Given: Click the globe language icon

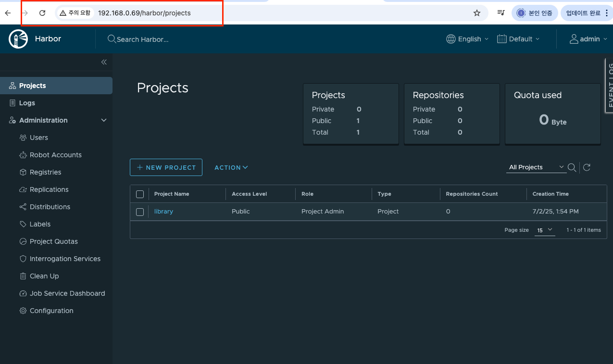Looking at the screenshot, I should 451,39.
